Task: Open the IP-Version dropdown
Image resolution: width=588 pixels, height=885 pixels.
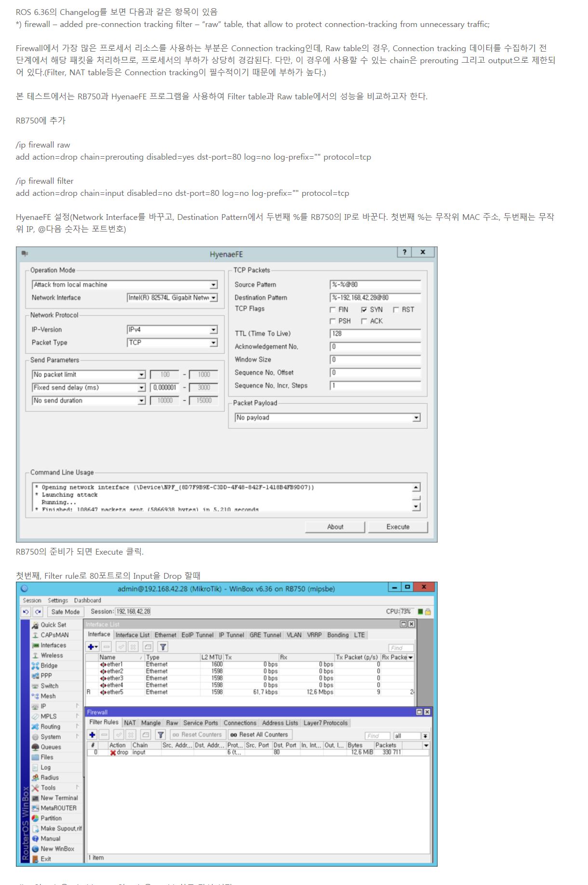Action: (214, 330)
